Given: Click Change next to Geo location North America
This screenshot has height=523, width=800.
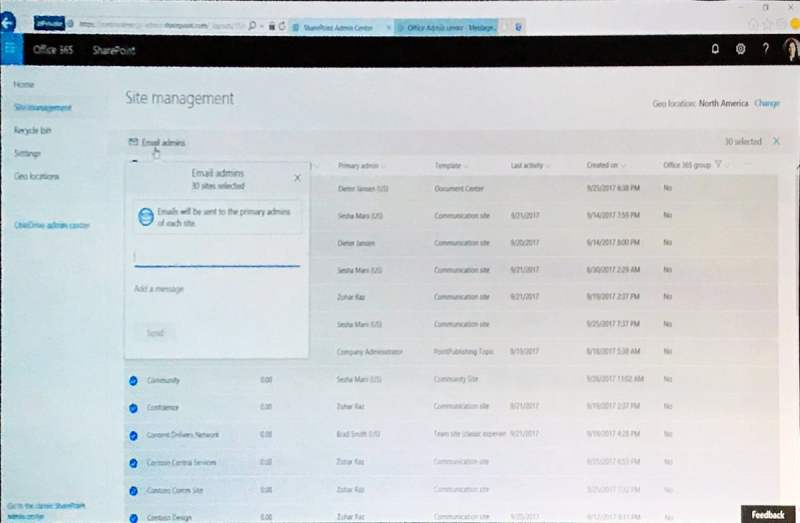Looking at the screenshot, I should click(x=767, y=103).
